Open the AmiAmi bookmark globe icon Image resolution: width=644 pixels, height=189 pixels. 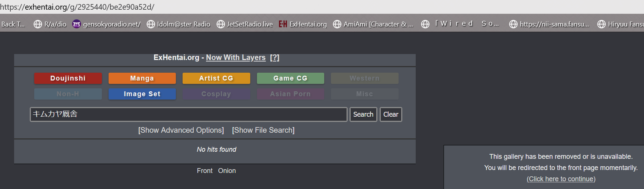(x=337, y=24)
